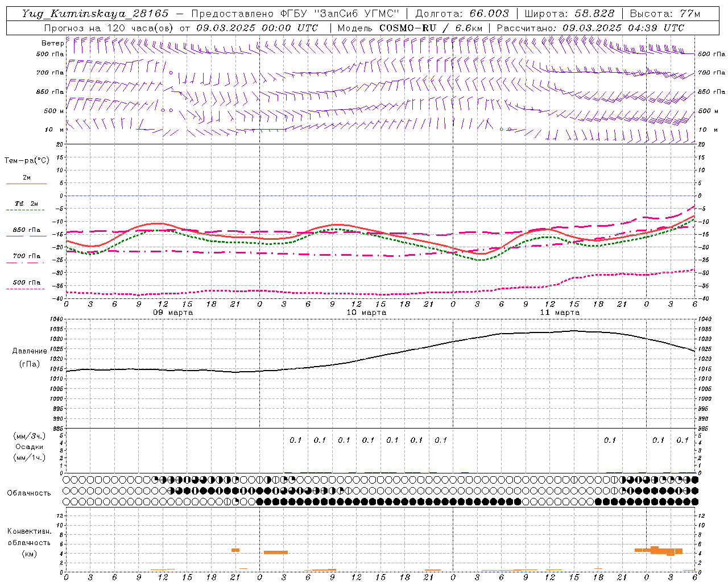Click the Прогноз на 120 часа(ов) text
The image size is (728, 582).
109,28
